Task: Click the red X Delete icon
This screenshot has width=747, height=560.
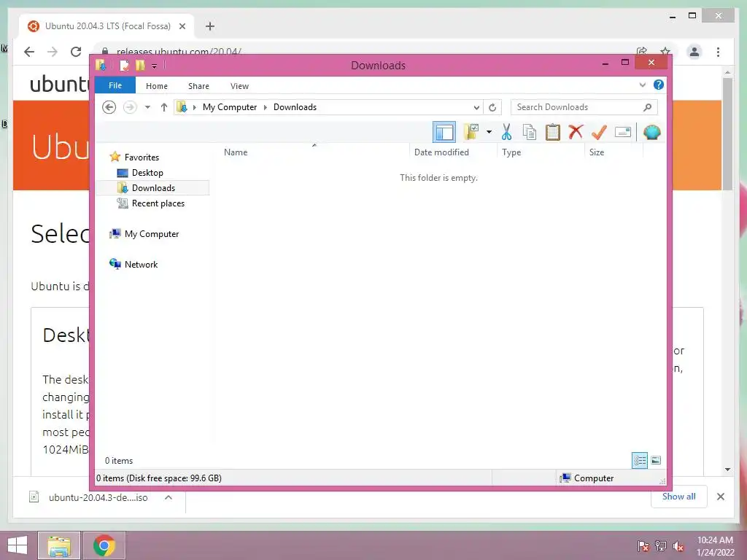Action: pos(576,132)
